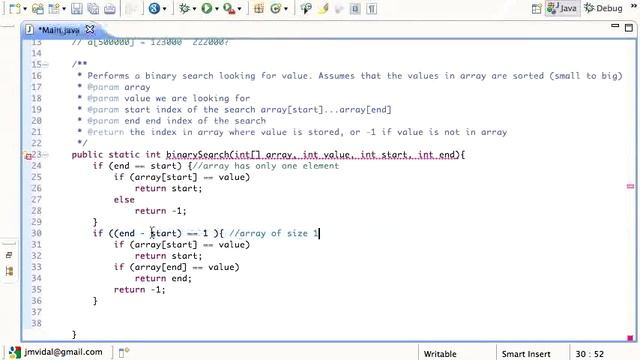Screen dimensions: 640x360
Task: Switch to the Java perspective
Action: pyautogui.click(x=562, y=8)
